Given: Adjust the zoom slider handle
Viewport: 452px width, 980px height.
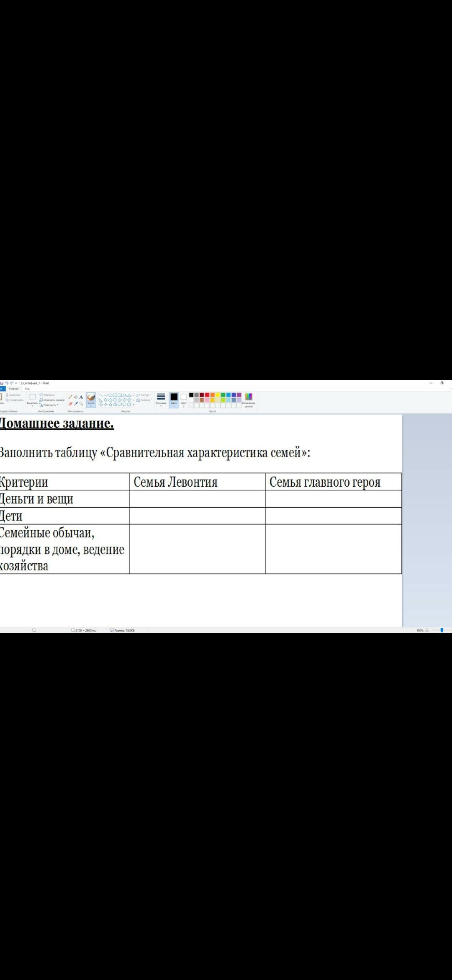Looking at the screenshot, I should point(442,630).
